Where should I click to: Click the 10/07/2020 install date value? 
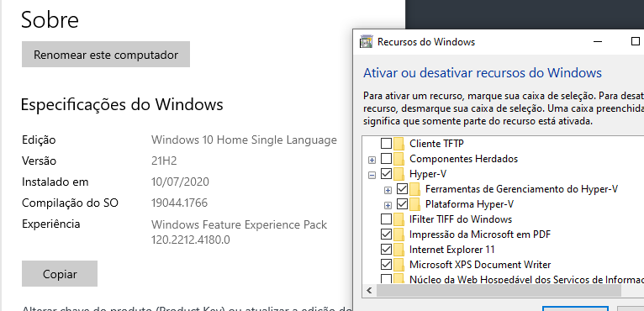tap(180, 182)
